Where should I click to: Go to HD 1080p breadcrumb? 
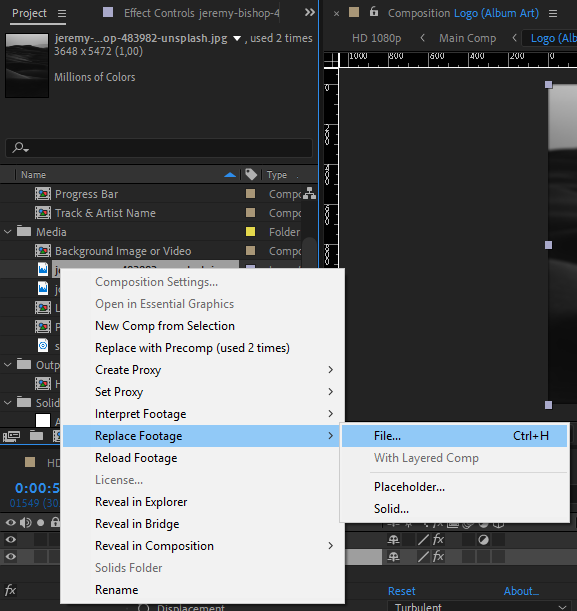(x=376, y=38)
